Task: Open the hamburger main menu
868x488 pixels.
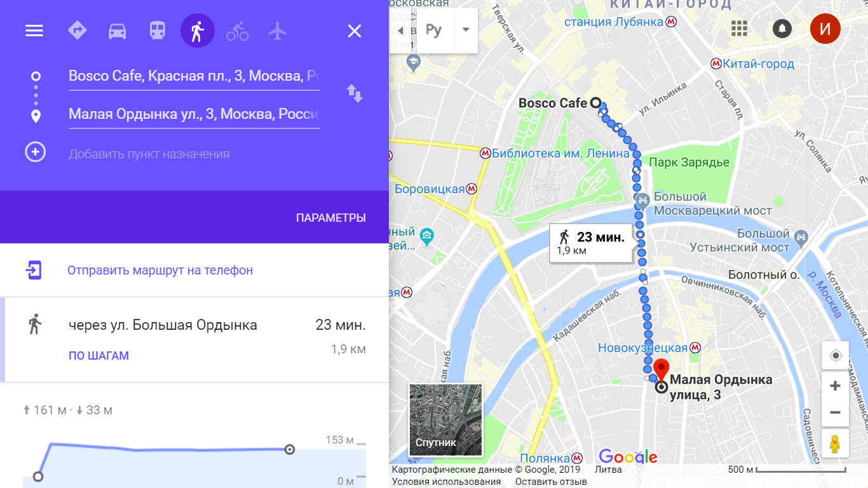Action: 34,30
